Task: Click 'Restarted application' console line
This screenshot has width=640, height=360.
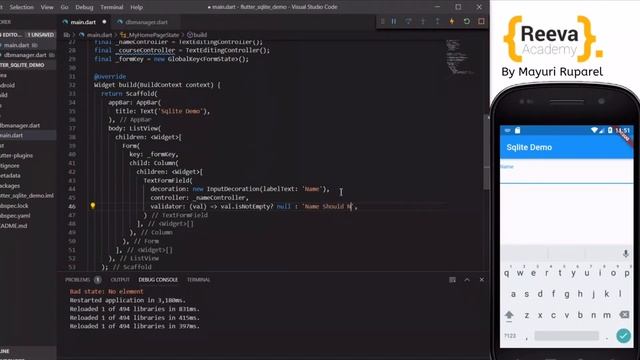Action: tap(127, 300)
